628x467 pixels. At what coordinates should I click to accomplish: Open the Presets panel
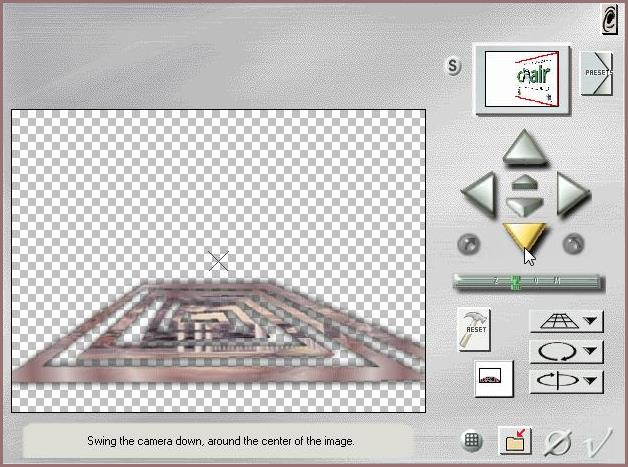[596, 72]
